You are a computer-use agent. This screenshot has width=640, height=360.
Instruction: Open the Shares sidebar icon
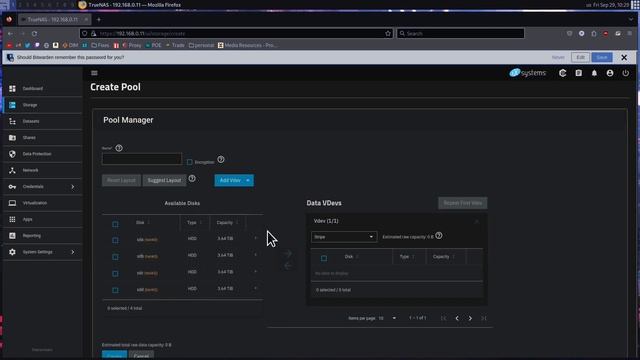click(x=12, y=138)
